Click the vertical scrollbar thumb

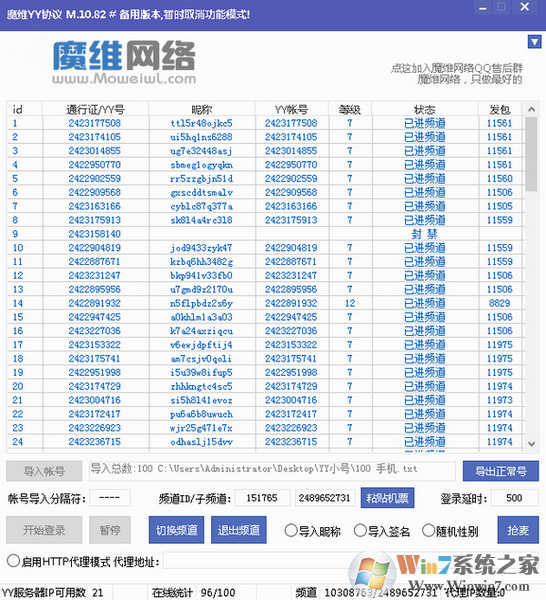click(x=531, y=154)
